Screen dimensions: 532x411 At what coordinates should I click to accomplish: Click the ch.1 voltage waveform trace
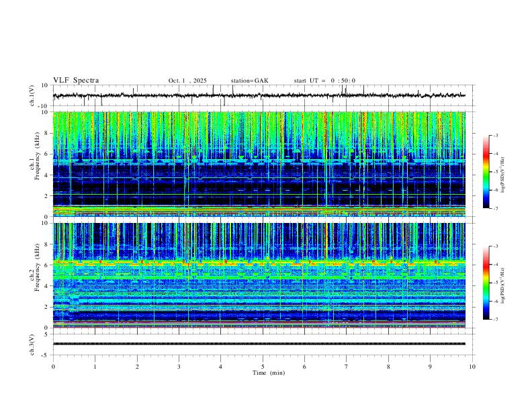tap(259, 95)
